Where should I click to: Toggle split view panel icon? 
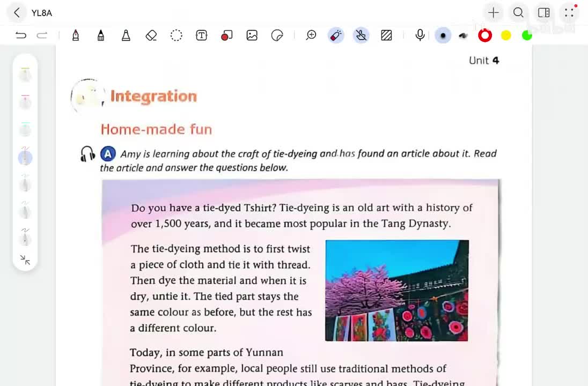(544, 13)
